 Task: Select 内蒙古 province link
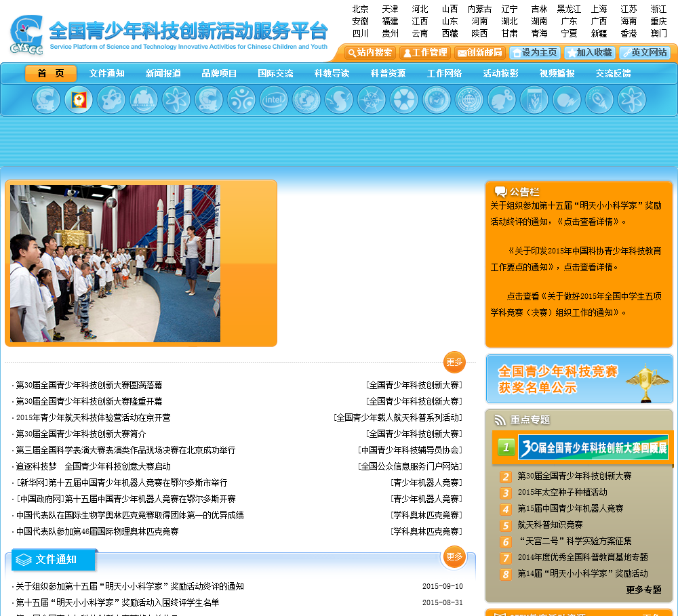click(x=479, y=9)
